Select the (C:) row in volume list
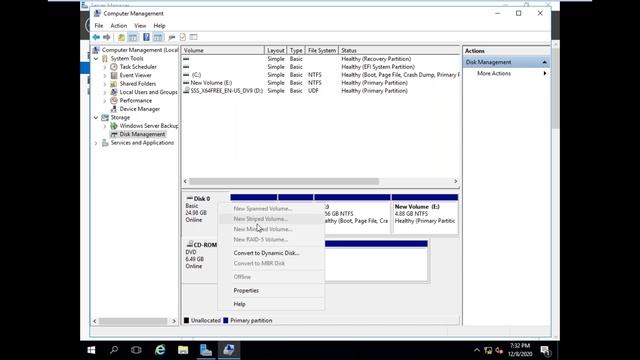This screenshot has height=360, width=640. point(321,75)
